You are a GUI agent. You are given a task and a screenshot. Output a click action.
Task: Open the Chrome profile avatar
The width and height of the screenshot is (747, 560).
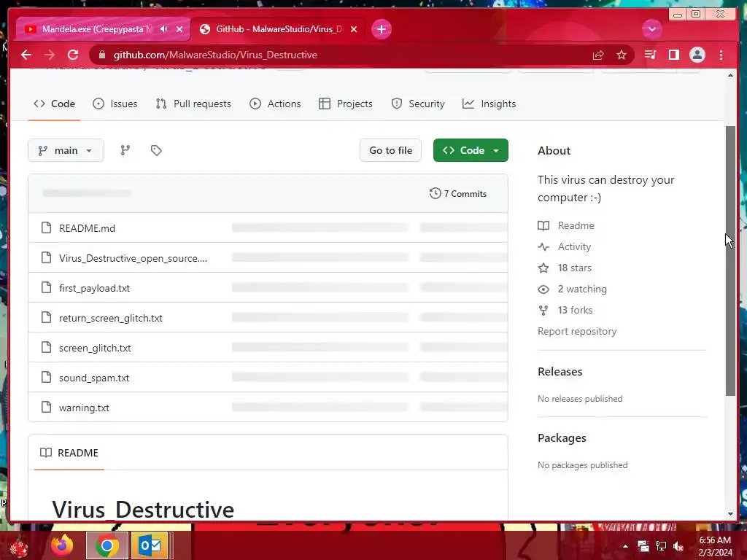pos(697,55)
